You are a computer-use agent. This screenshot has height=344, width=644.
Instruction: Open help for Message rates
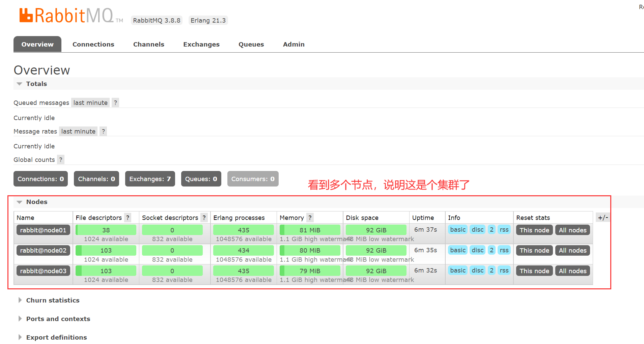pyautogui.click(x=103, y=131)
